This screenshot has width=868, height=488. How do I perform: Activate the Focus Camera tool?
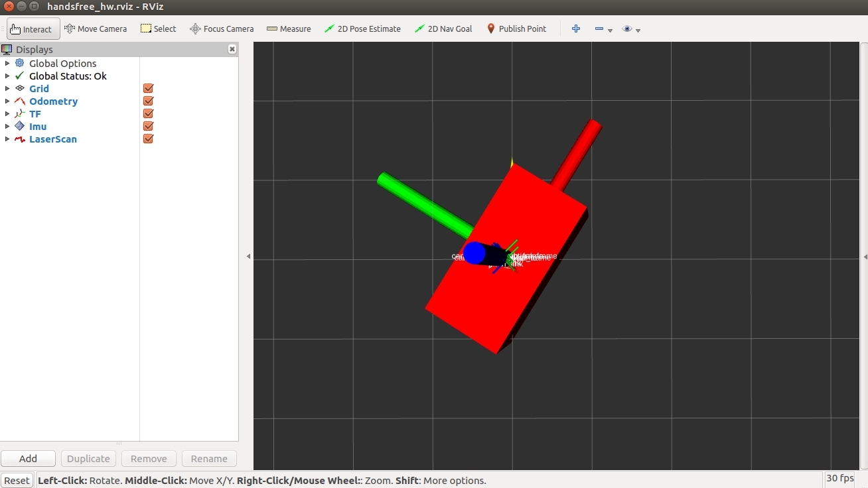(222, 29)
